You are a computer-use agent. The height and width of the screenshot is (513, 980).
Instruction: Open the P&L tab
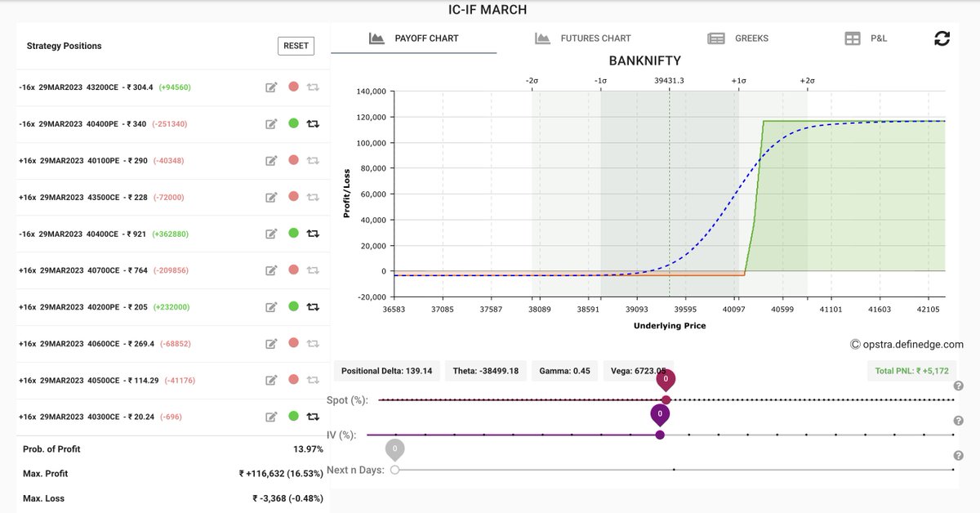click(868, 38)
